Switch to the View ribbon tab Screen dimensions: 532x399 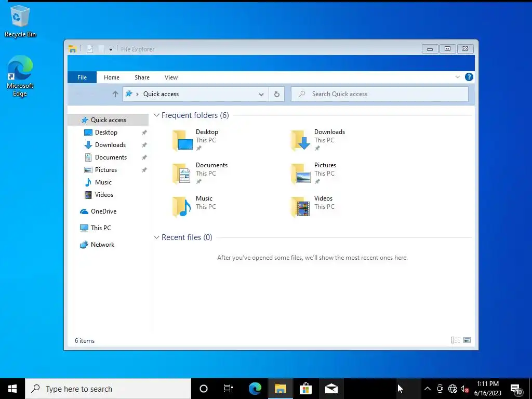click(171, 77)
